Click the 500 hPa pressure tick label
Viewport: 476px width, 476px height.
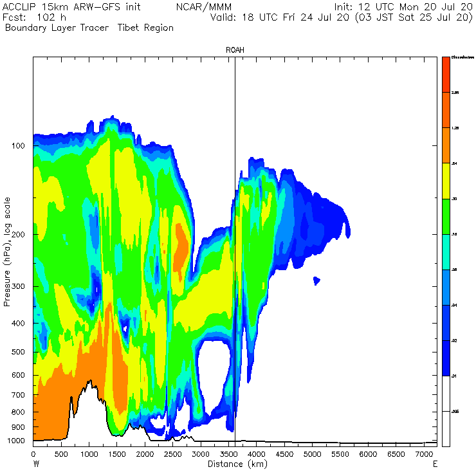coord(18,352)
